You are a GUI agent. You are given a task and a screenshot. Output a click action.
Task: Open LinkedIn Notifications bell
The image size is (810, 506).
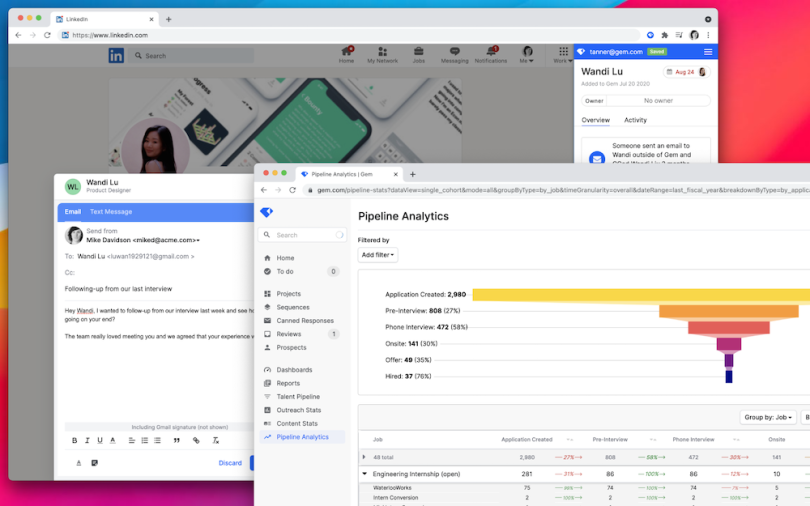click(x=491, y=55)
